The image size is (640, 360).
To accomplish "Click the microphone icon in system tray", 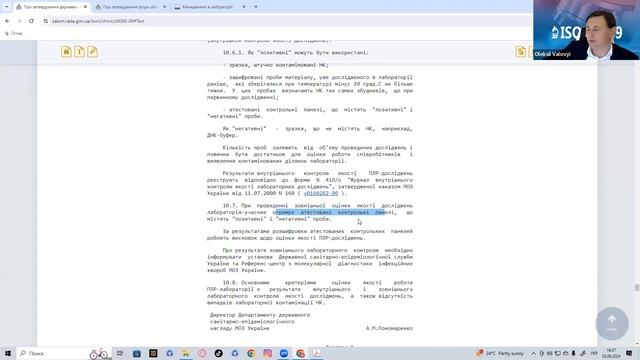I will (x=573, y=353).
